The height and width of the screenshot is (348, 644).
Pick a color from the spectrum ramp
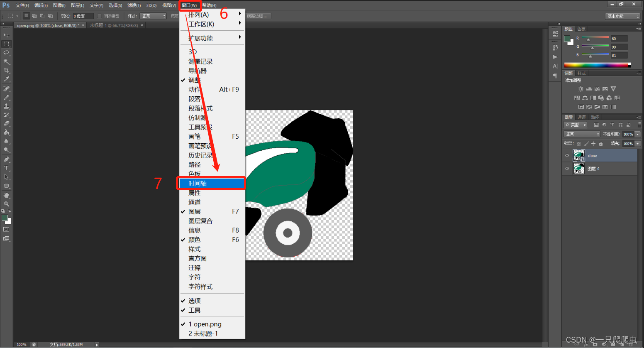(597, 65)
